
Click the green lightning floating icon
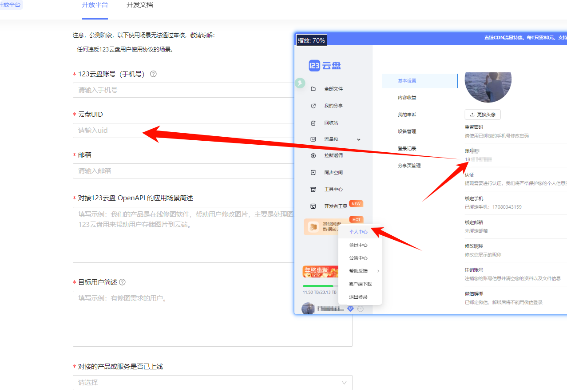[300, 83]
